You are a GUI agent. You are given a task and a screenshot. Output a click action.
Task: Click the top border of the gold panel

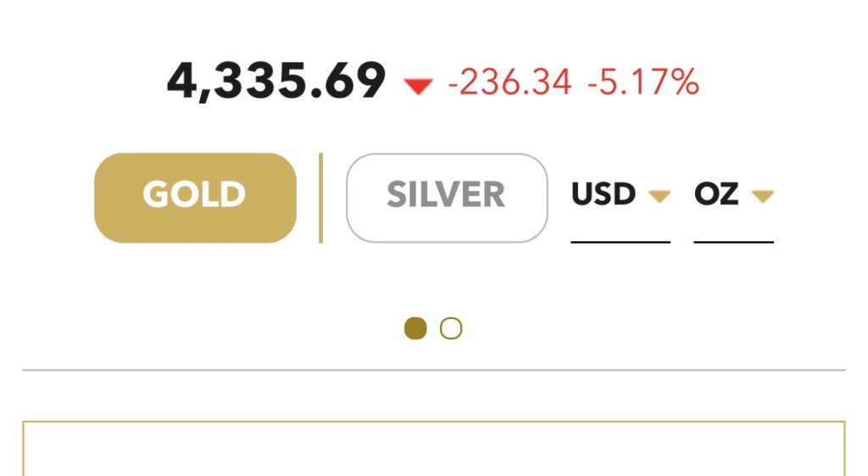pyautogui.click(x=434, y=421)
